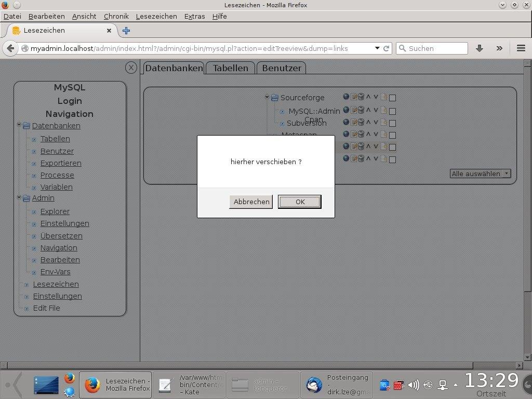Open the Sourceforge link via its globe icon
The height and width of the screenshot is (399, 532).
pyautogui.click(x=346, y=97)
